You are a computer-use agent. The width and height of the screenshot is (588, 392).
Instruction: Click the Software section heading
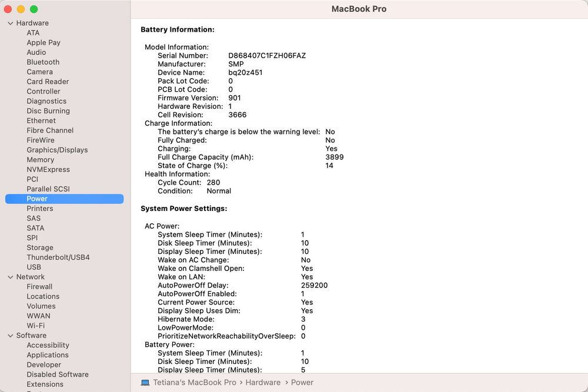pos(32,336)
